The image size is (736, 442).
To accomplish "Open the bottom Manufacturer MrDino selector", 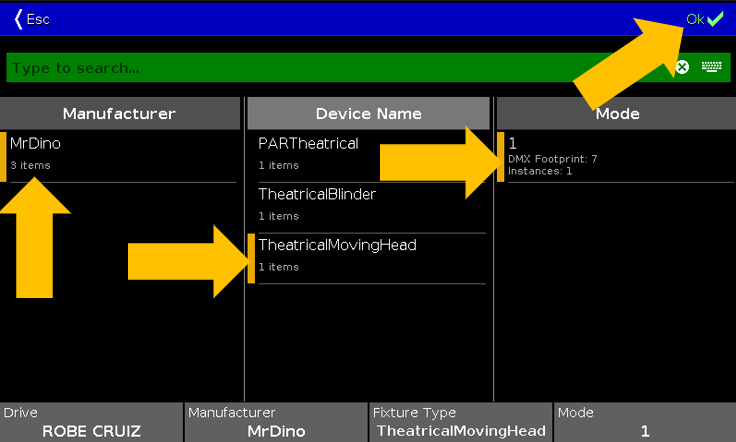I will pyautogui.click(x=276, y=422).
